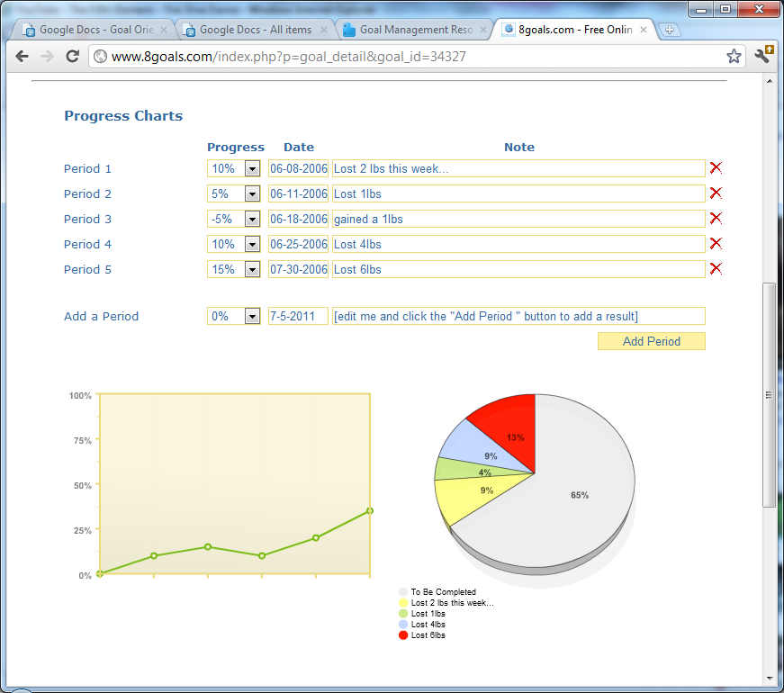Click the last line chart data point
The image size is (784, 693).
pos(370,510)
